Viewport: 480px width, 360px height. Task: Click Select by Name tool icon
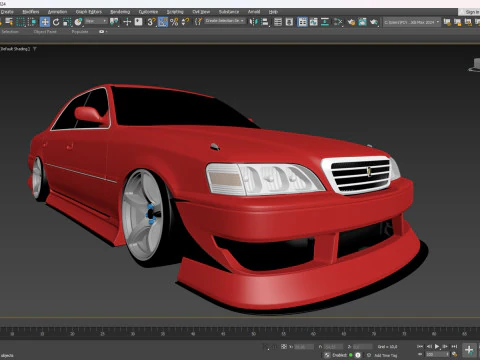pos(9,22)
